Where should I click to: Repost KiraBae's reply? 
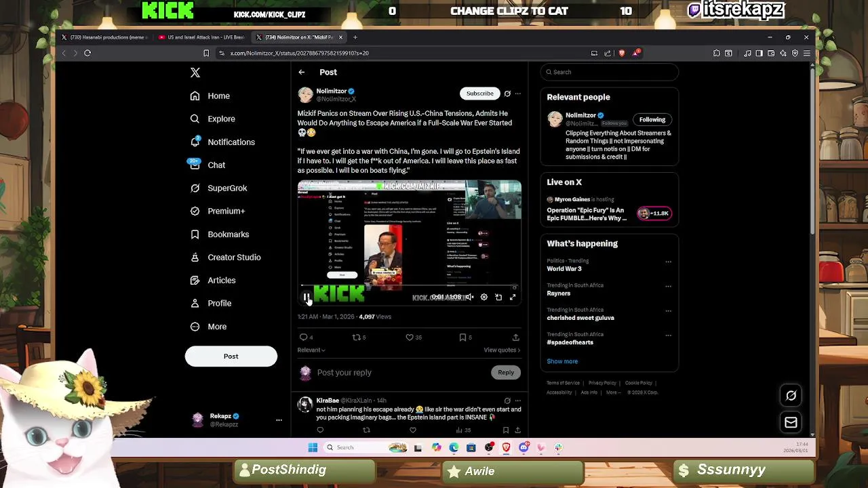(x=366, y=430)
